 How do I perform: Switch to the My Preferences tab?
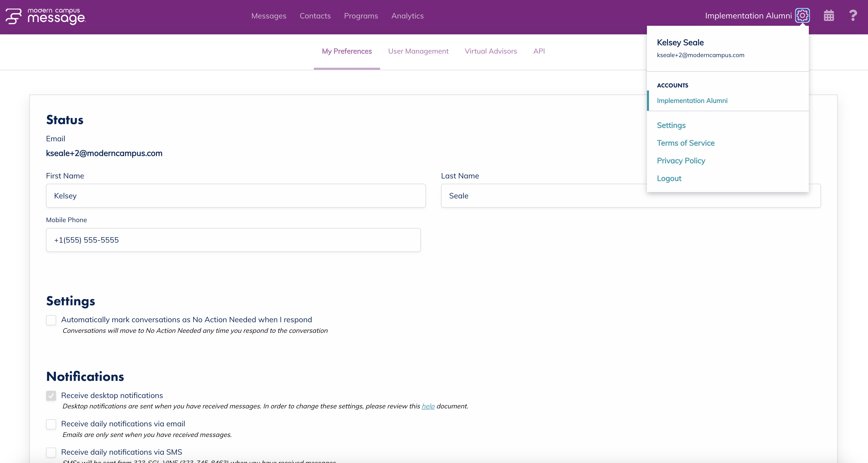coord(347,51)
